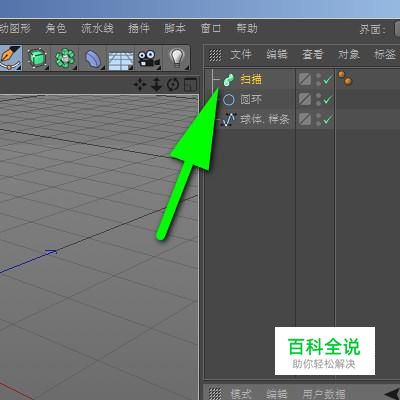
Task: Open the 角色 menu
Action: point(56,29)
